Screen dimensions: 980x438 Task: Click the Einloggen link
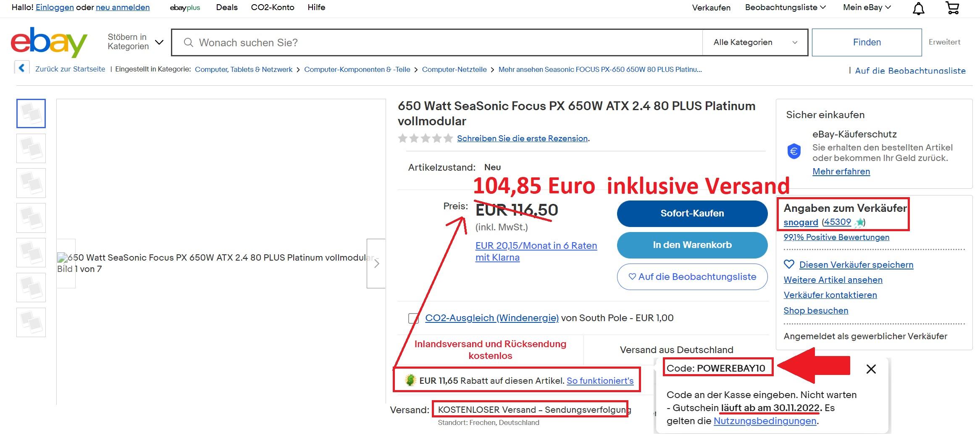point(55,7)
